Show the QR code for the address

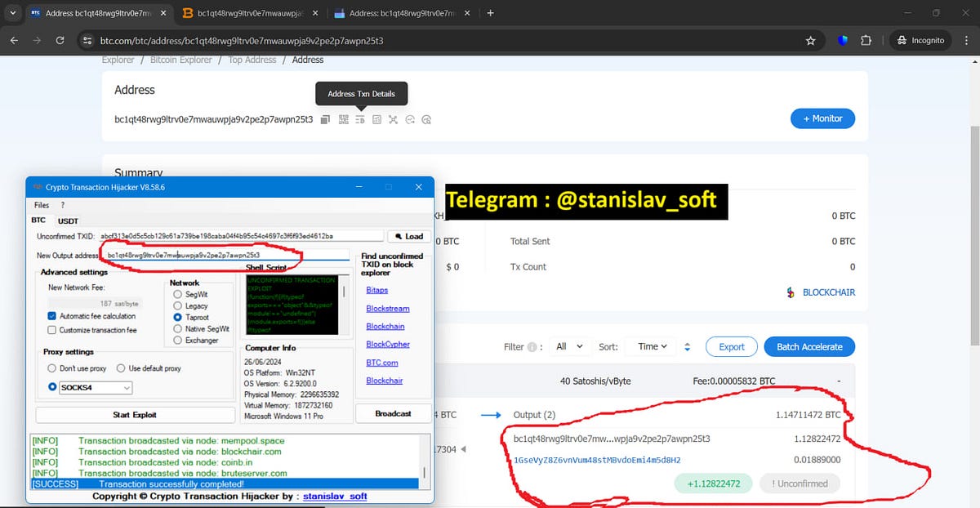coord(343,119)
